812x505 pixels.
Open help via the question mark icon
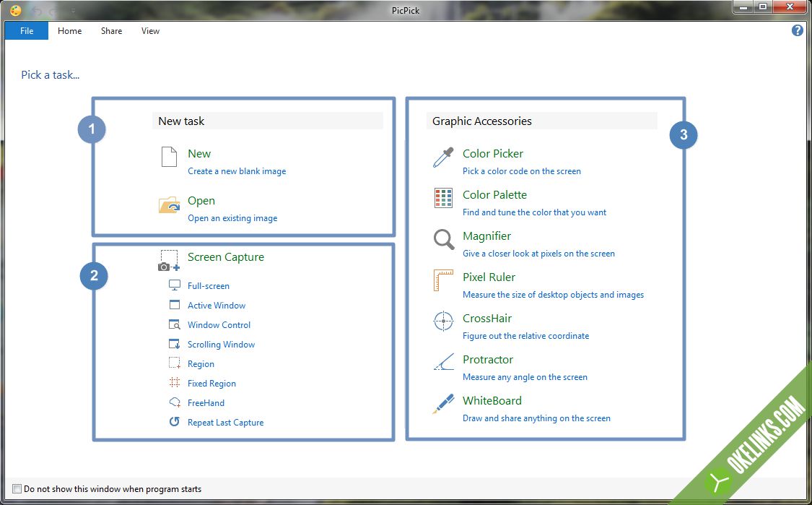(x=798, y=30)
